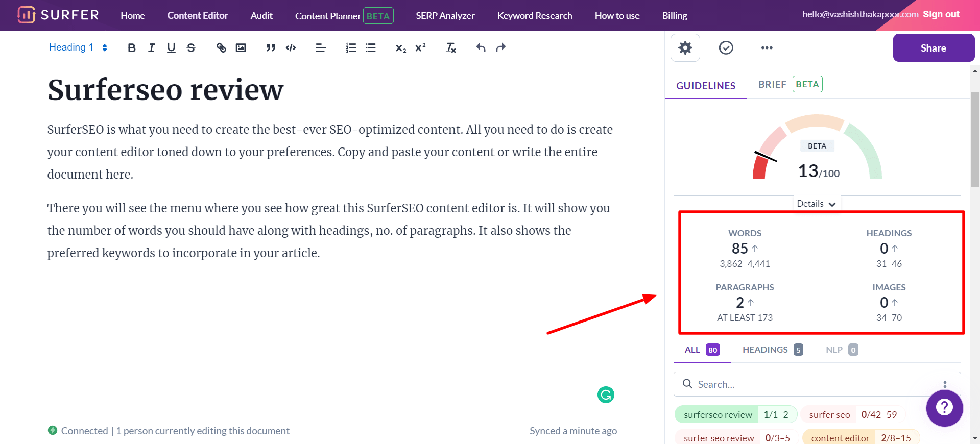This screenshot has height=444, width=980.
Task: Click the checkmark circle icon
Action: coord(726,48)
